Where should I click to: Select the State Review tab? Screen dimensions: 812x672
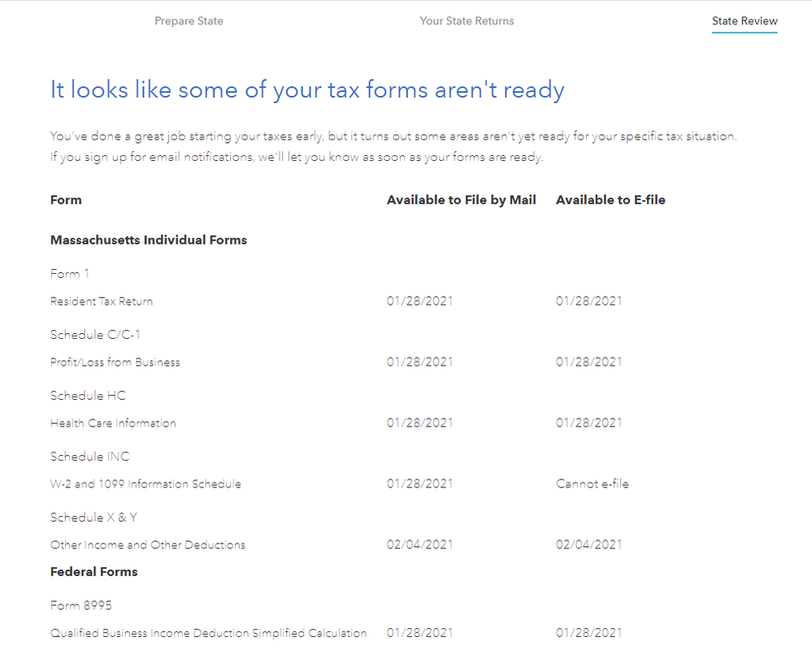point(744,21)
